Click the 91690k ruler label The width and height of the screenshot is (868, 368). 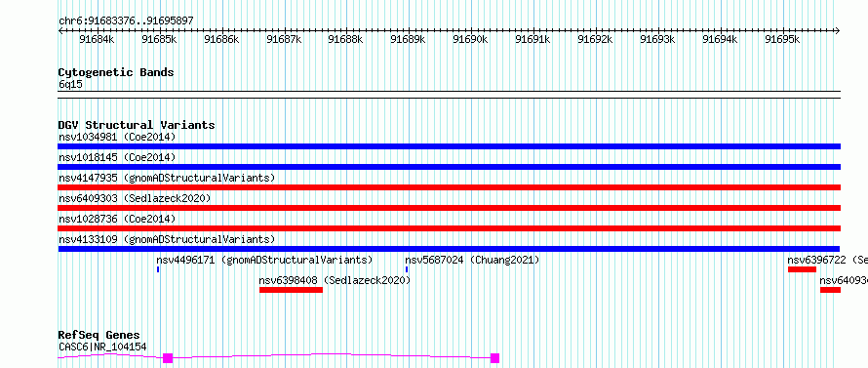[470, 39]
